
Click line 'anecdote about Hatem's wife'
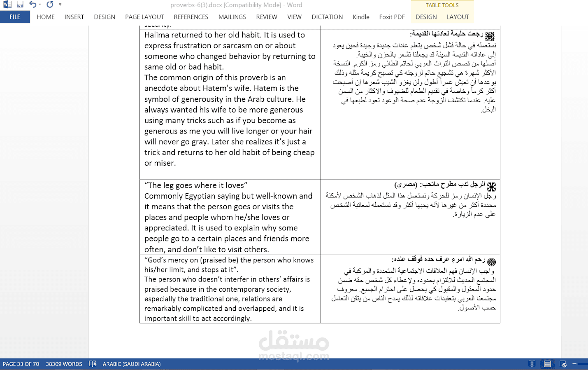coord(198,88)
